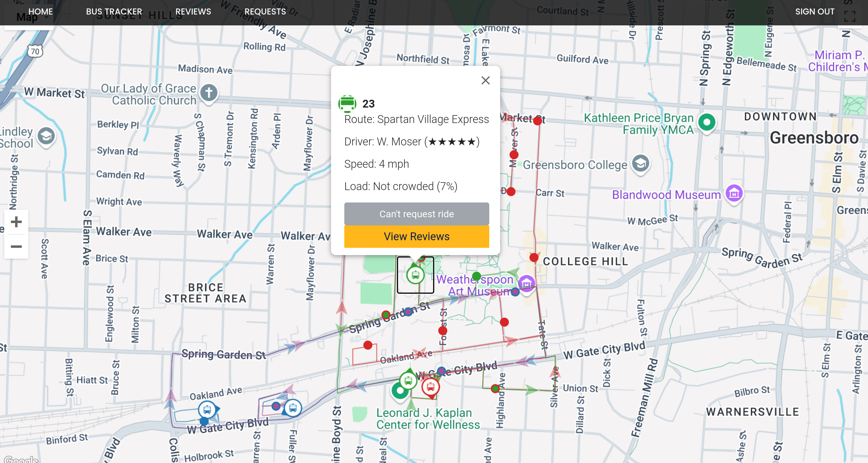Image resolution: width=868 pixels, height=463 pixels.
Task: Select the red bus marker near Gate City Blvd
Action: [x=430, y=387]
